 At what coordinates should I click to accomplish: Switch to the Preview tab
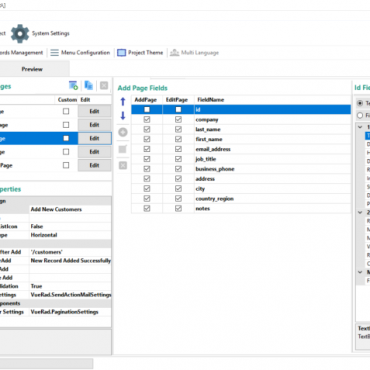coord(32,69)
